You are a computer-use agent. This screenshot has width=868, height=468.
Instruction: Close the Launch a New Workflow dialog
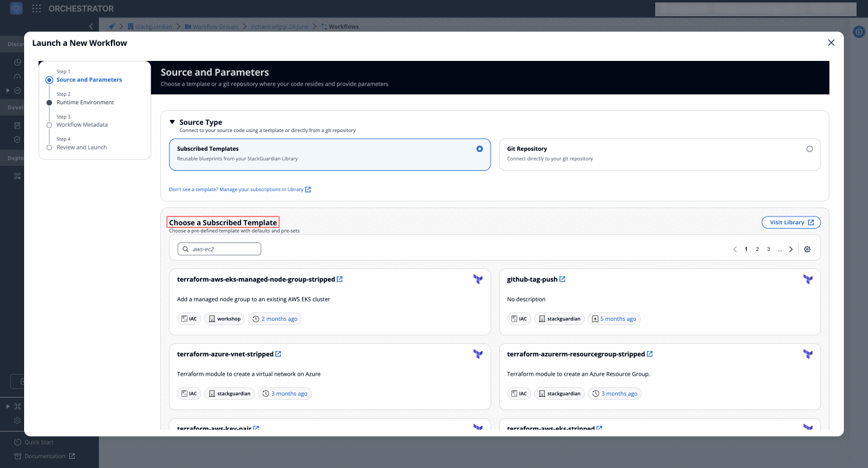click(x=831, y=43)
